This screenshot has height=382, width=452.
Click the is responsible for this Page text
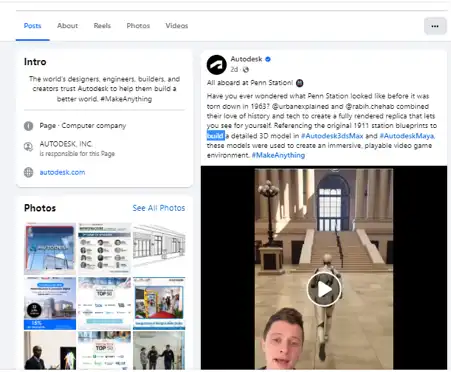point(77,154)
